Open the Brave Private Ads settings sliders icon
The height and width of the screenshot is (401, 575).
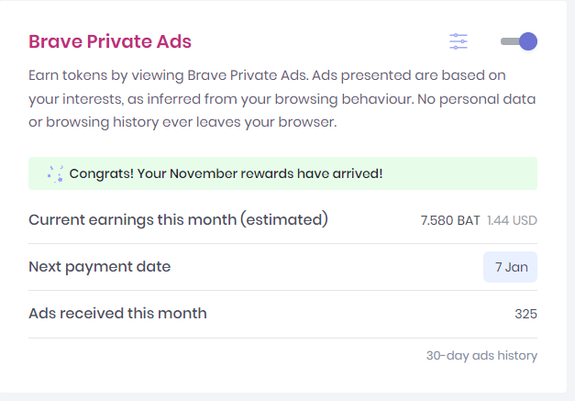458,41
